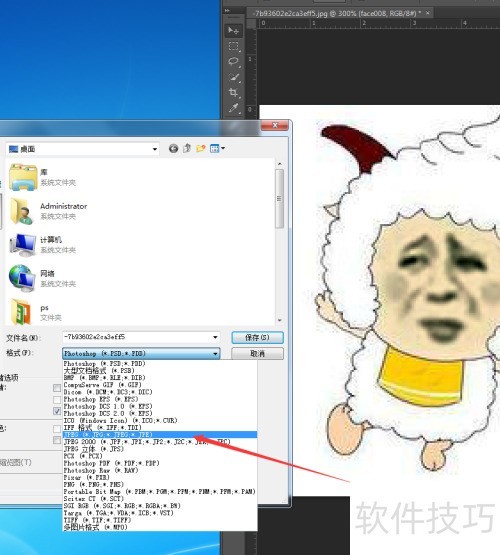Screen dimensions: 500x555
Task: Choose PNG format from the list
Action: pos(160,484)
